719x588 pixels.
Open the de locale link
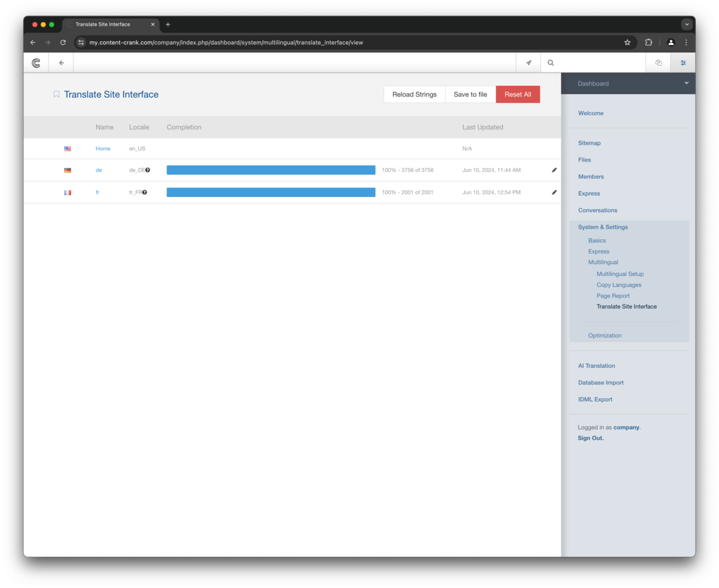(x=99, y=170)
